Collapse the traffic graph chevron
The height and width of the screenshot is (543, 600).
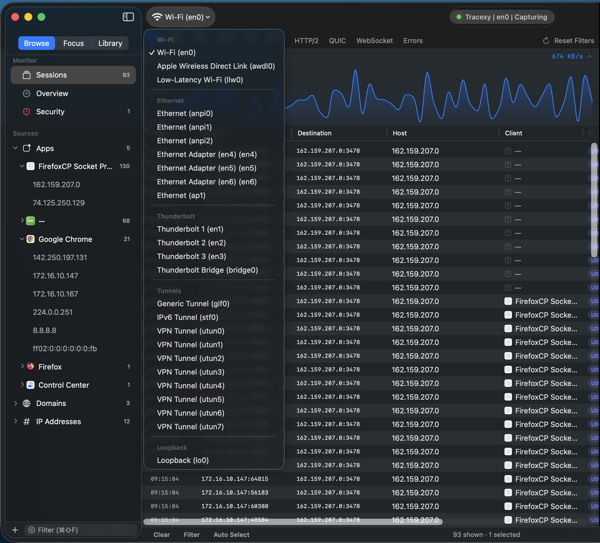(589, 56)
